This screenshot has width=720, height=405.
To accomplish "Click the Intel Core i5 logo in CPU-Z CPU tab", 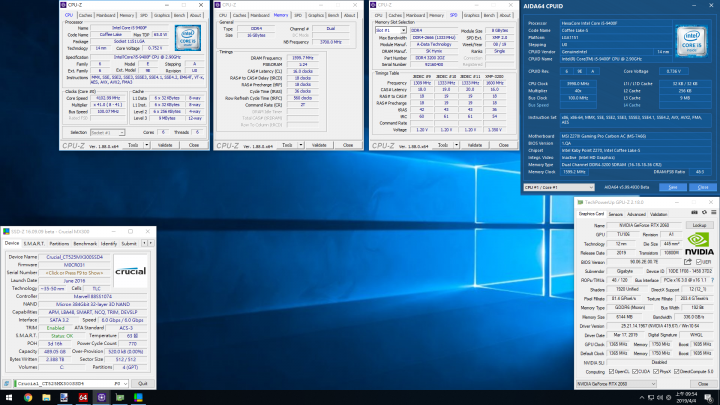I will tap(187, 38).
